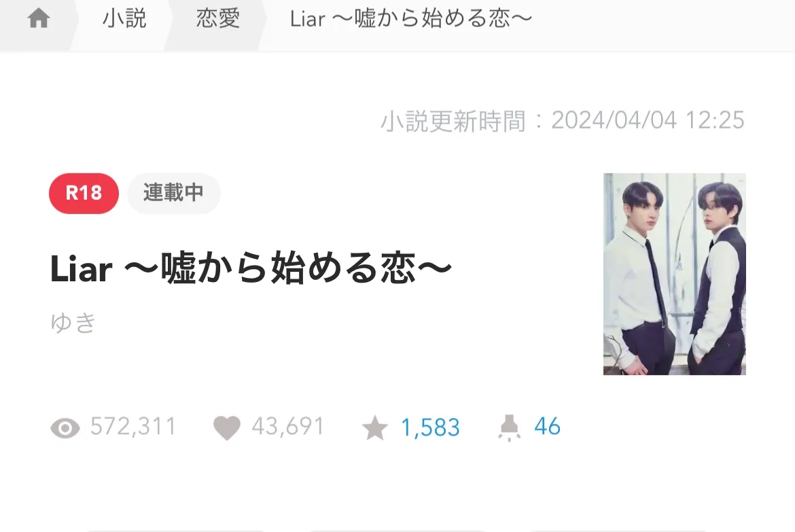The image size is (795, 532).
Task: Open the novel cover thumbnail
Action: (674, 274)
